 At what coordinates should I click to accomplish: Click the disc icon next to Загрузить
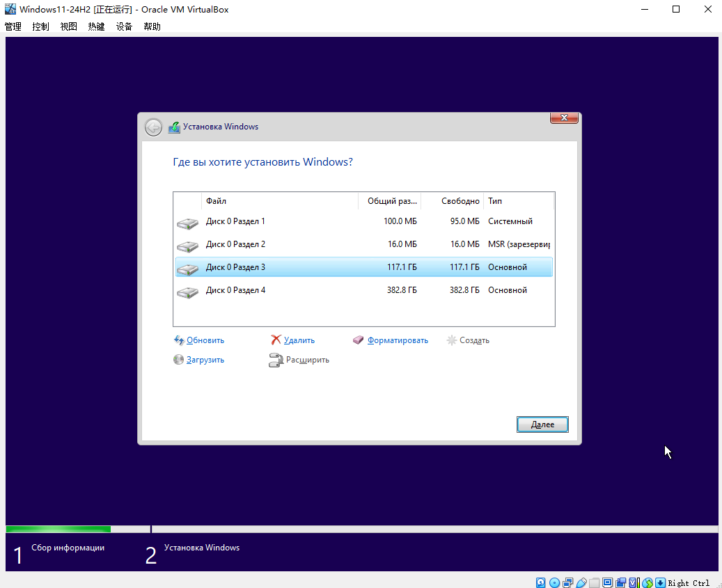(x=179, y=359)
